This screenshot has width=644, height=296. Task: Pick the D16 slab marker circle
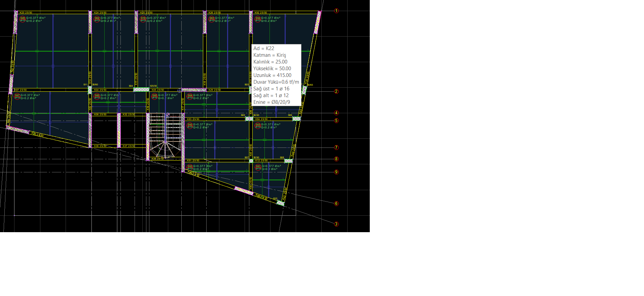coord(143,18)
